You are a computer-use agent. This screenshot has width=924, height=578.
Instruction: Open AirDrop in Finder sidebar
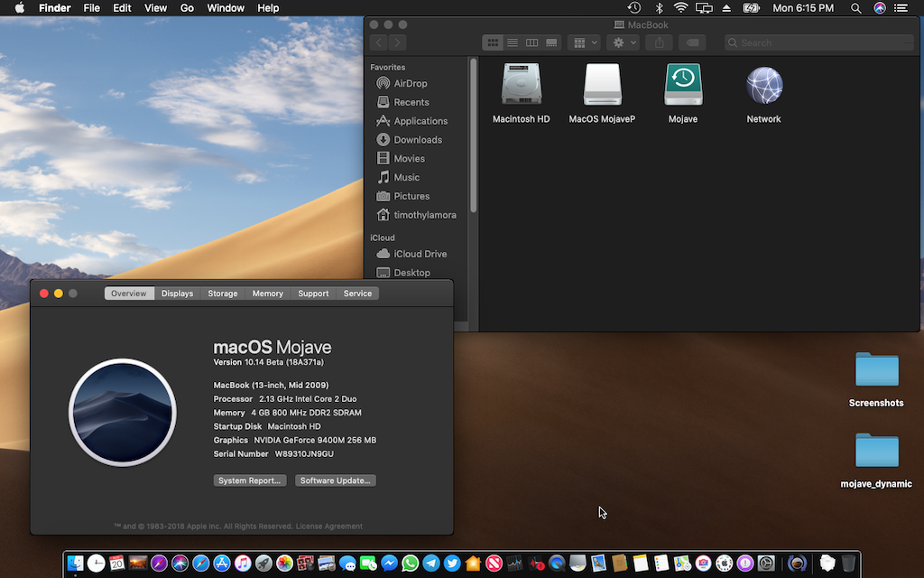point(411,83)
